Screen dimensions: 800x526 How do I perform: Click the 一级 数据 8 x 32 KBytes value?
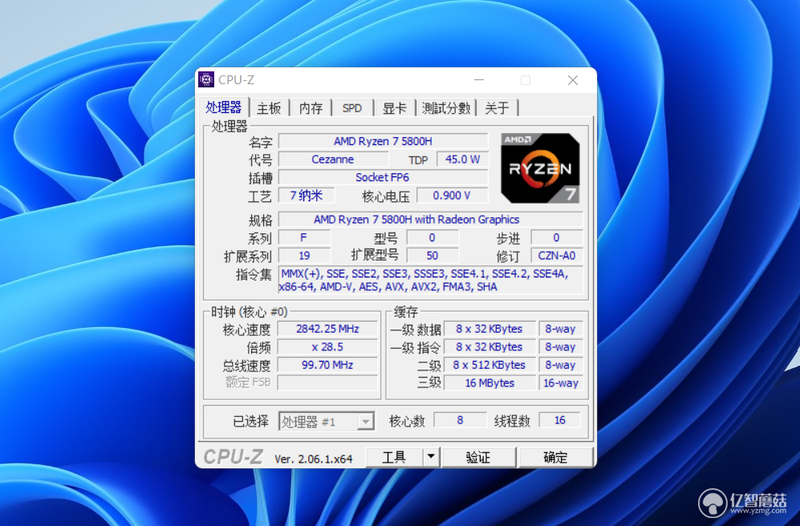pos(489,329)
